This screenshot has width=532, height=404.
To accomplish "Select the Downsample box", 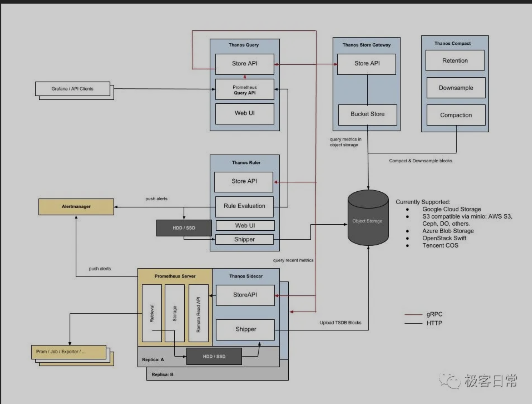I will pyautogui.click(x=456, y=88).
